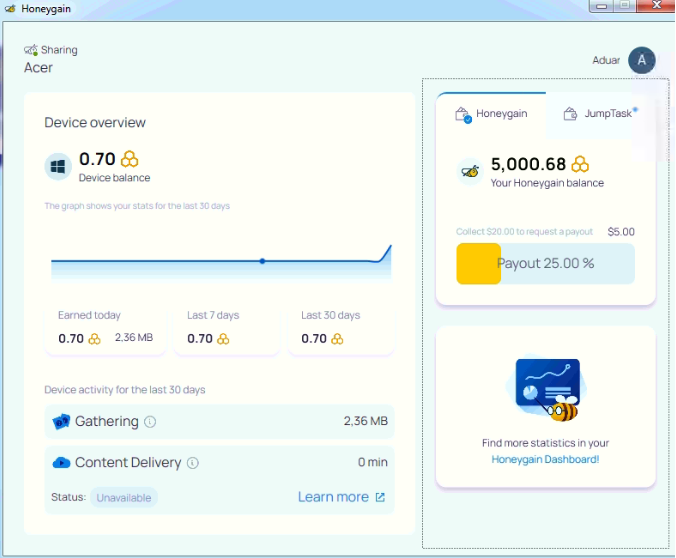Click the dashboard statistics illustration
This screenshot has height=558, width=676.
547,389
